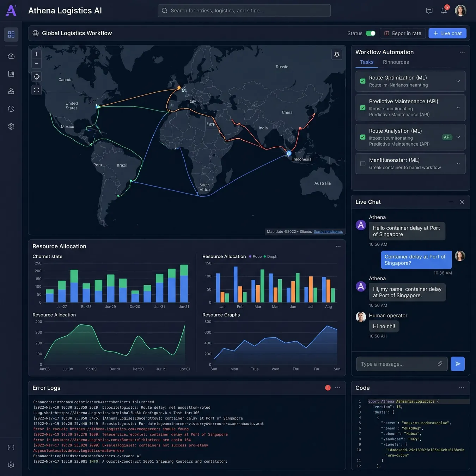Uncheck Route Analystion (ML) task

click(x=363, y=137)
